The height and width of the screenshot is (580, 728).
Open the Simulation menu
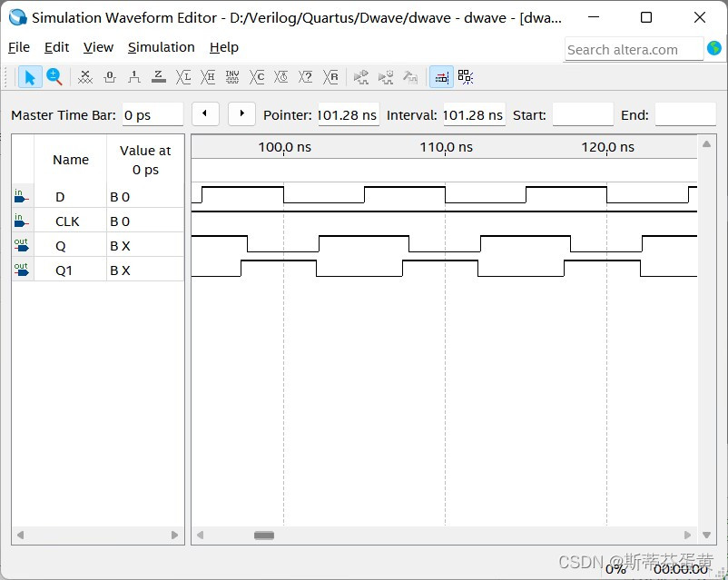pyautogui.click(x=161, y=47)
